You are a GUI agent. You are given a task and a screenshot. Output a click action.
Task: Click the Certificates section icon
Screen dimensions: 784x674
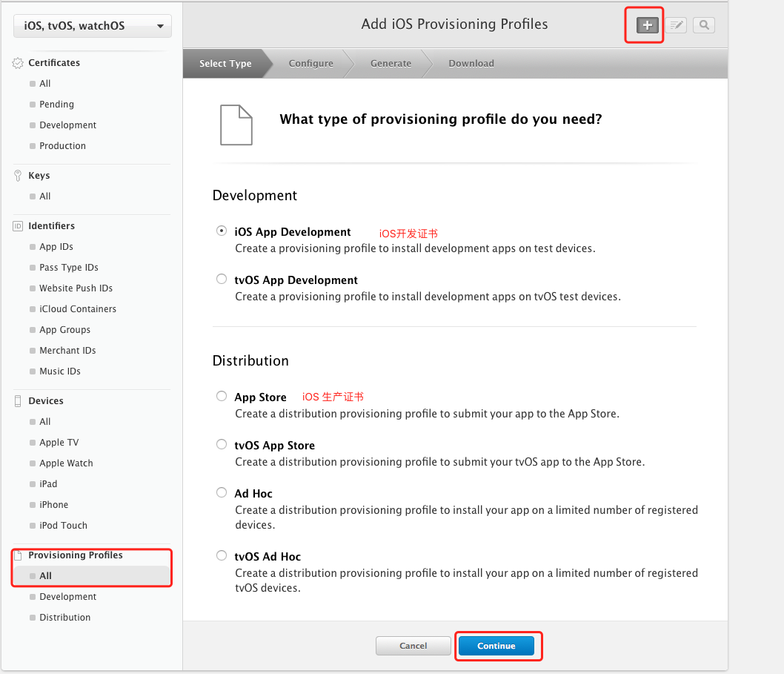coord(18,63)
